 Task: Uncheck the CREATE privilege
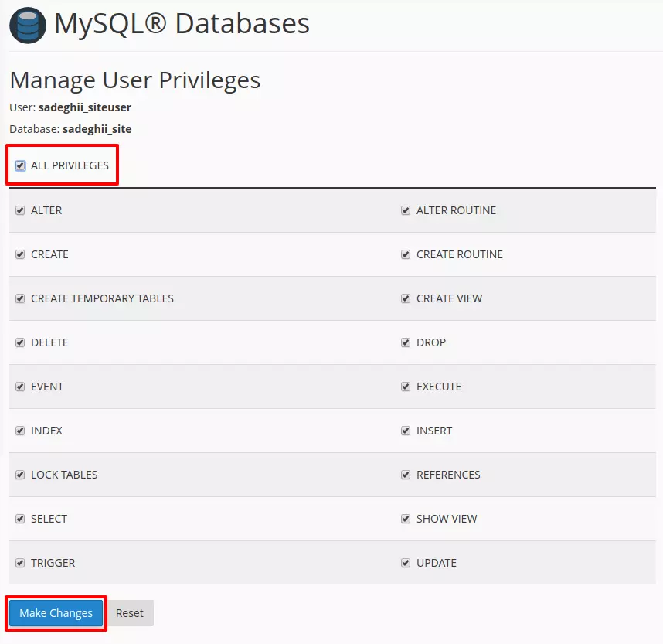click(x=20, y=254)
